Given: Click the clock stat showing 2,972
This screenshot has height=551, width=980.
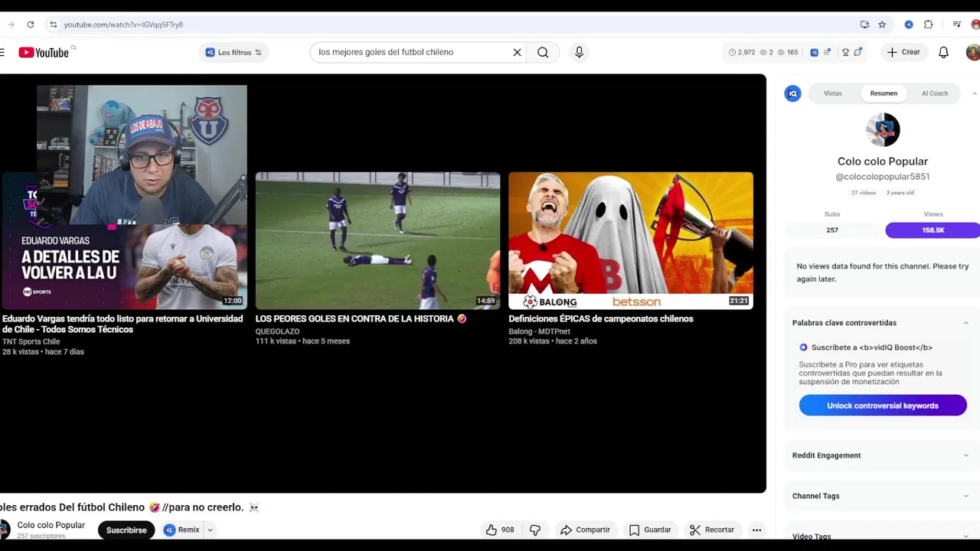Looking at the screenshot, I should tap(742, 52).
